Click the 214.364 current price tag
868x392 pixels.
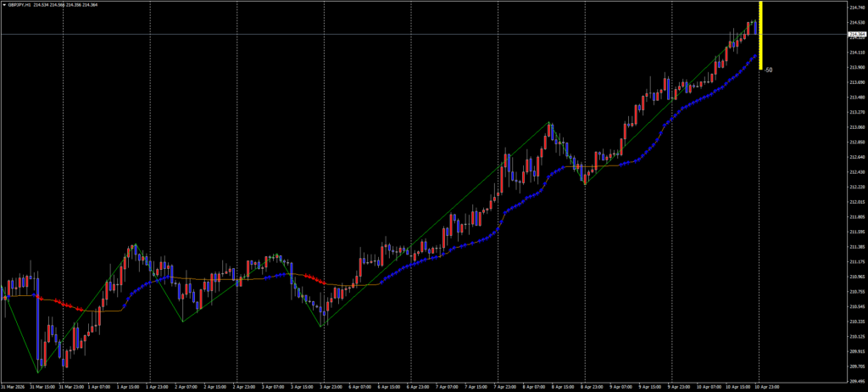coord(856,35)
